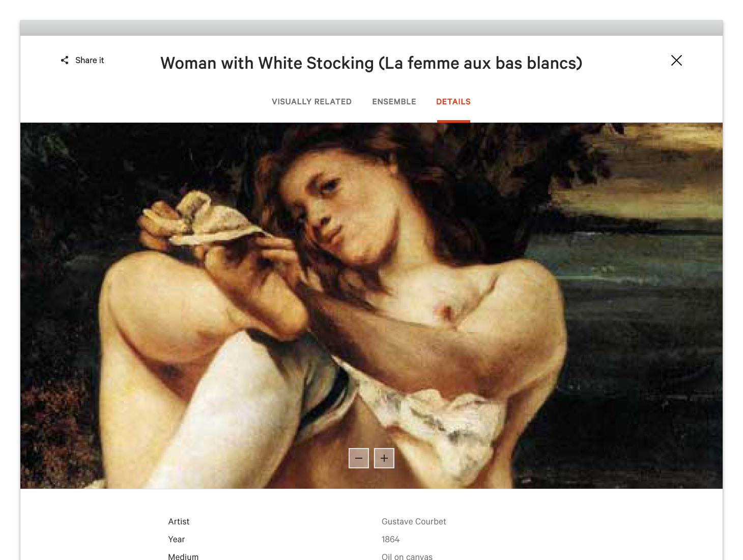This screenshot has width=743, height=560.
Task: Zoom out using the minus button
Action: pyautogui.click(x=359, y=458)
